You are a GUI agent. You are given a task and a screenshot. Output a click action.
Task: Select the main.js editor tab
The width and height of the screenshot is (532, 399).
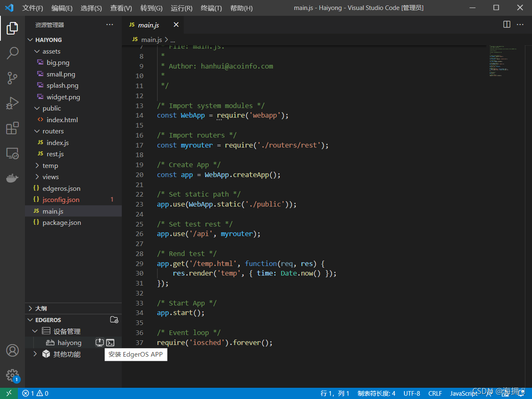[x=153, y=25]
